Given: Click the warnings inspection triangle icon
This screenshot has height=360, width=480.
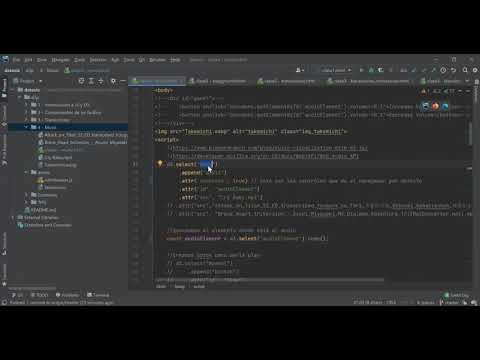Looking at the screenshot, I should 424,91.
